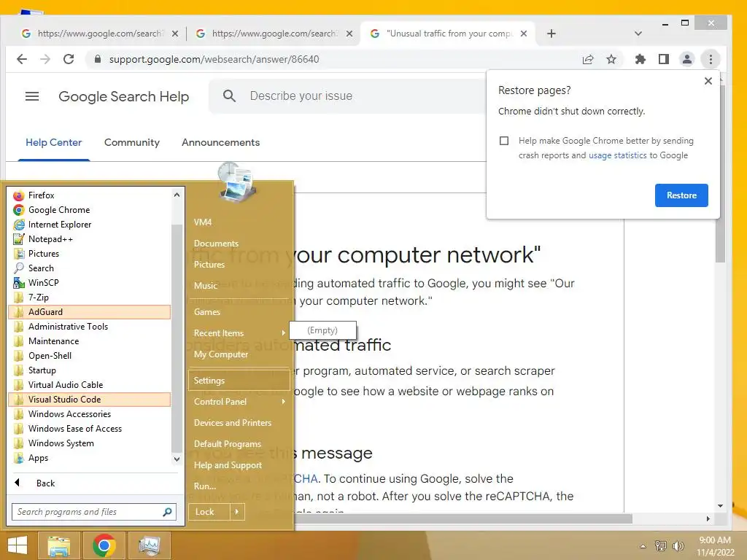
Task: Open Settings in the Start menu
Action: click(x=239, y=381)
